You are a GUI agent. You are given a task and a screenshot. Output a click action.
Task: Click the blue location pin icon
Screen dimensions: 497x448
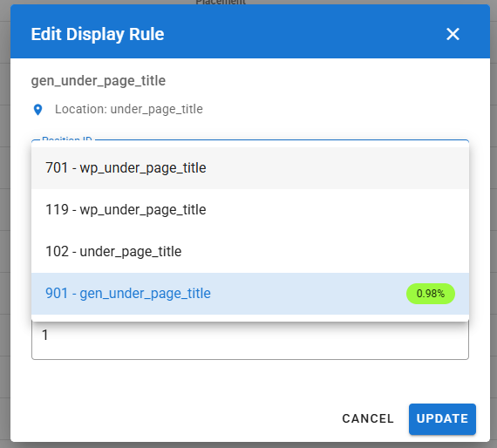[37, 110]
